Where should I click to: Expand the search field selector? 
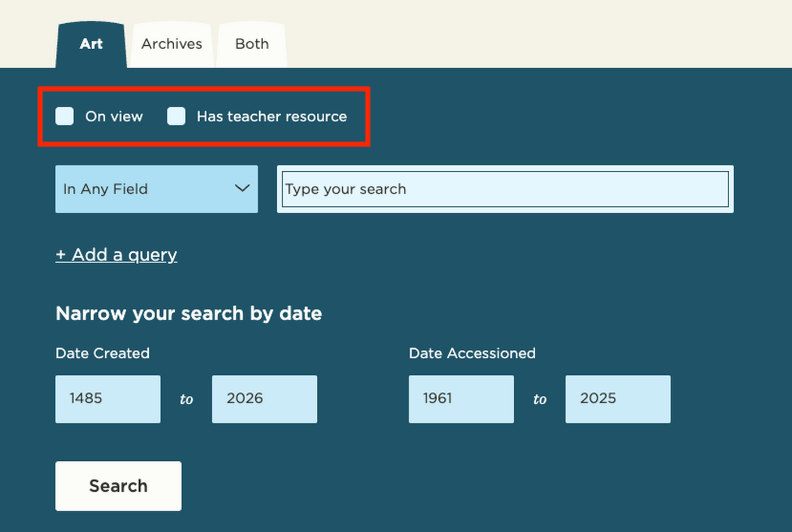[156, 189]
